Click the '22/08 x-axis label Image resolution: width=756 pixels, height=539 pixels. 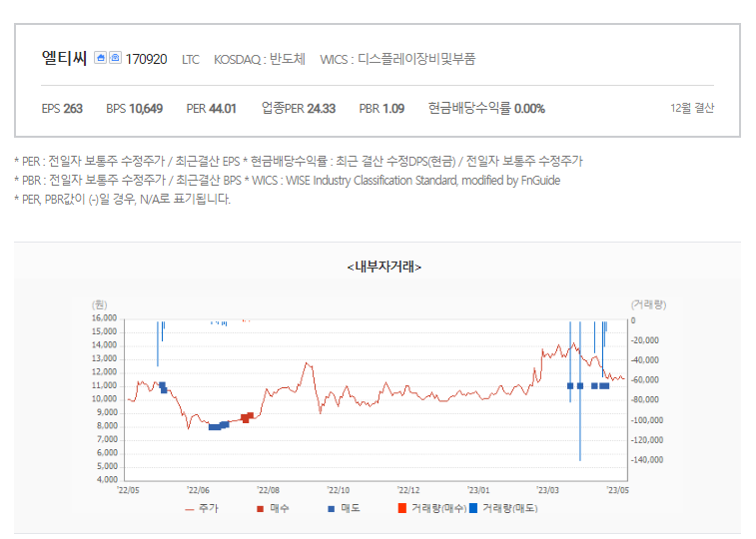[x=268, y=490]
